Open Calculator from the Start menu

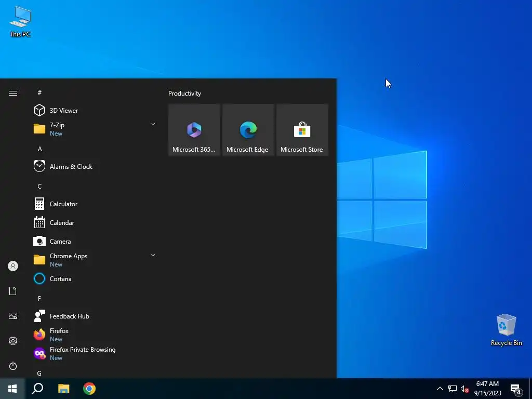point(95,204)
